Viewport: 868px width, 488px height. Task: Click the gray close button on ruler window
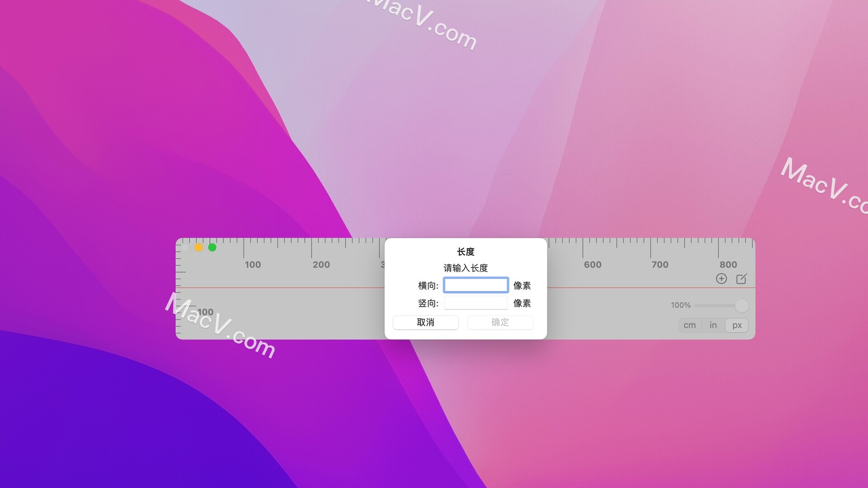tap(185, 248)
